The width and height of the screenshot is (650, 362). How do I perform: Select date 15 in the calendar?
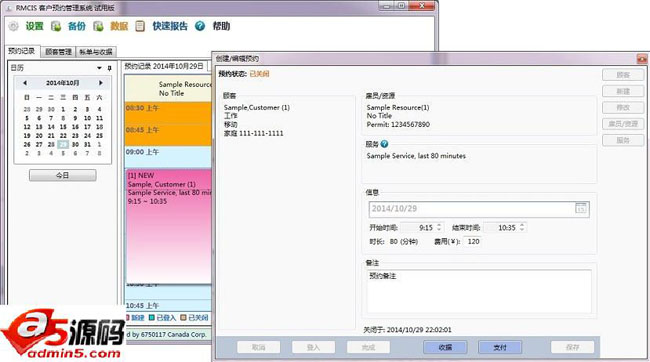click(63, 127)
